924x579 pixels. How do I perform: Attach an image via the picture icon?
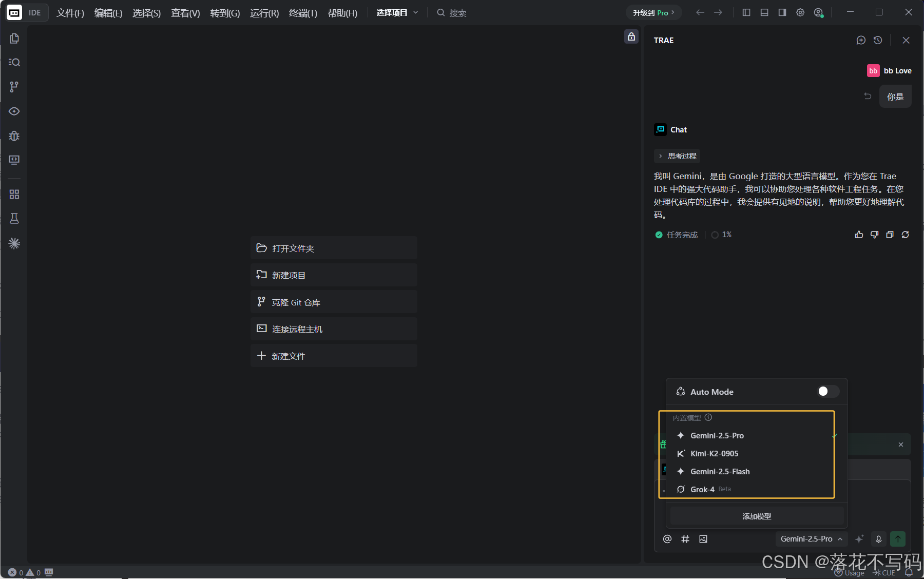[x=703, y=539]
